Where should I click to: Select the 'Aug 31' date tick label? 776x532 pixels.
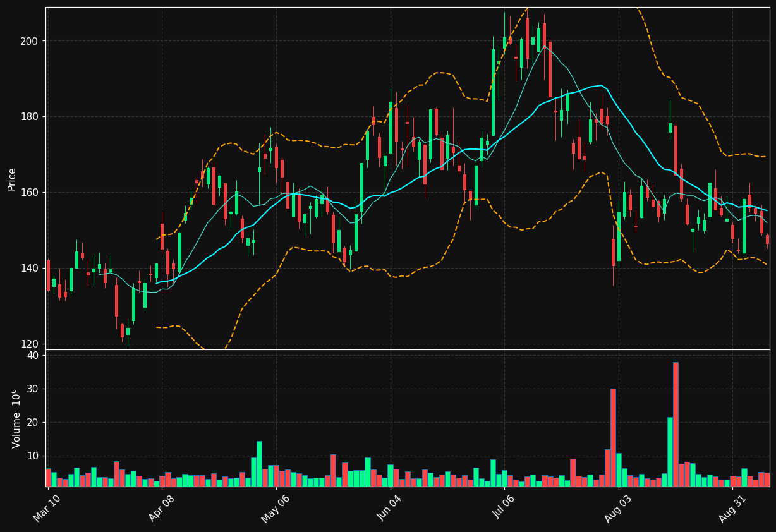[x=733, y=508]
